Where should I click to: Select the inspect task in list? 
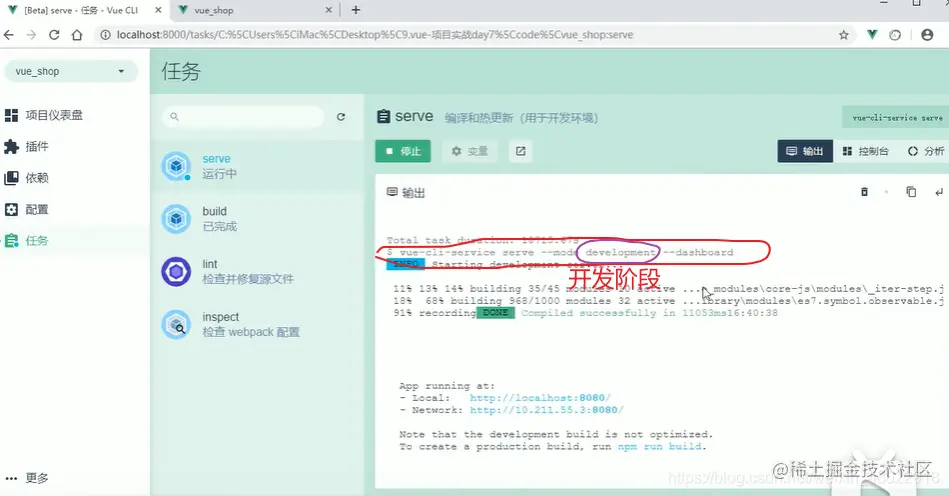(x=257, y=324)
